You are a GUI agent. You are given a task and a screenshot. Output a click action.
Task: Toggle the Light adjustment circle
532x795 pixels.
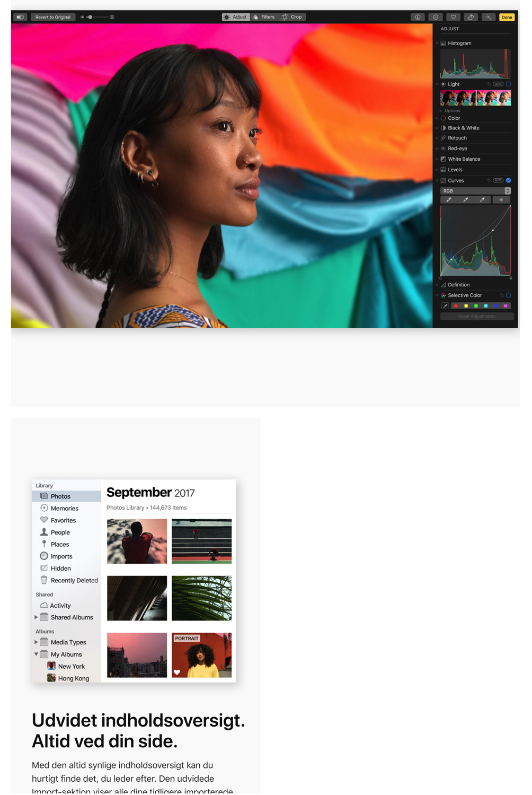(508, 84)
